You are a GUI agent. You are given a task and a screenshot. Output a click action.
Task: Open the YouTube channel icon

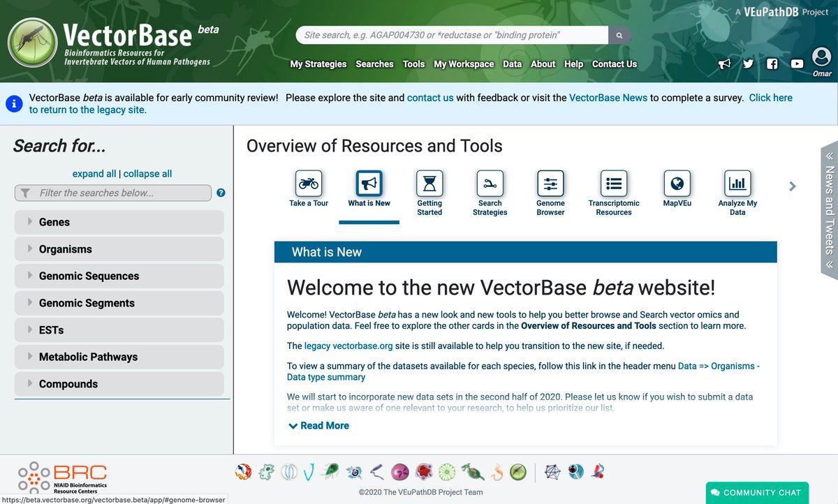pos(796,63)
